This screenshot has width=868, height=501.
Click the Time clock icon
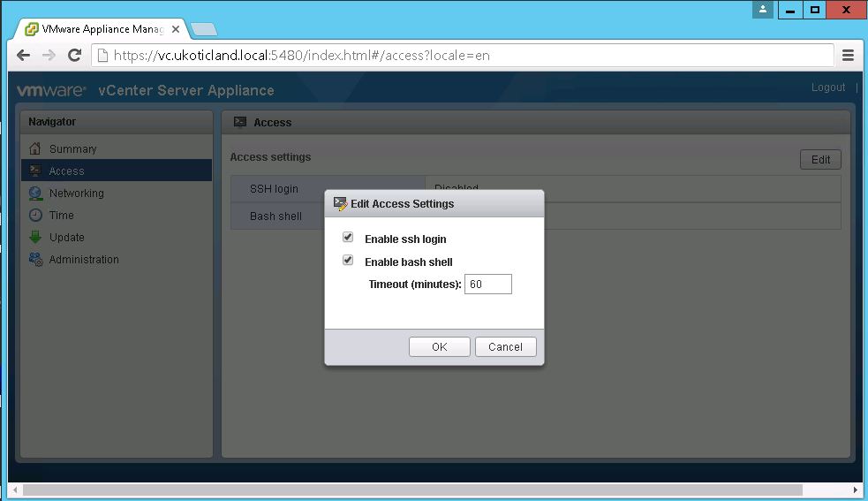click(35, 215)
